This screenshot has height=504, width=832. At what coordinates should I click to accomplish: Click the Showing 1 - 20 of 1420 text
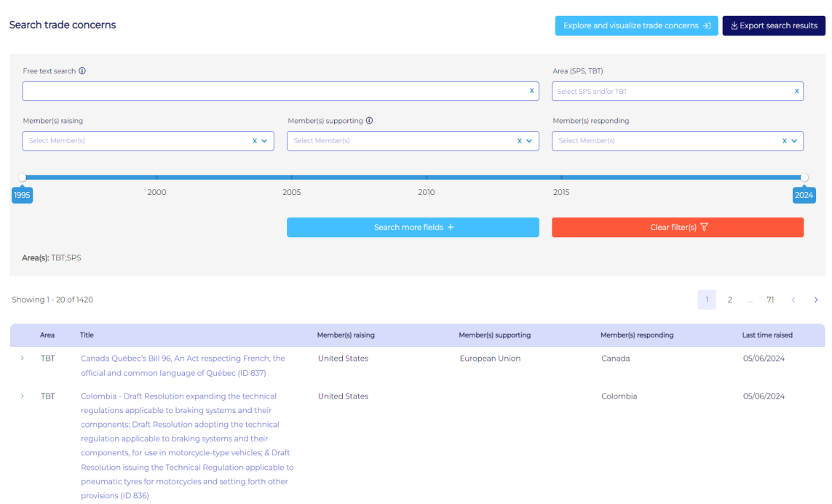[x=52, y=300]
